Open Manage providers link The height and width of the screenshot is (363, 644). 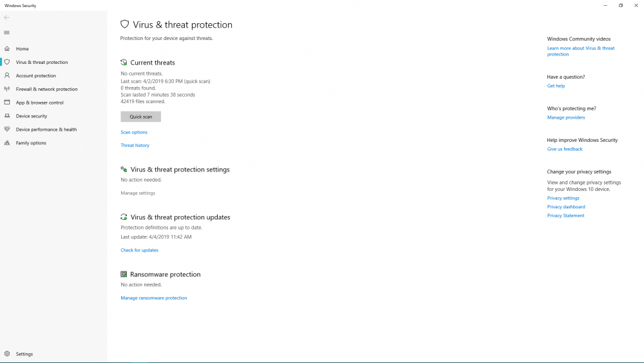pos(566,117)
